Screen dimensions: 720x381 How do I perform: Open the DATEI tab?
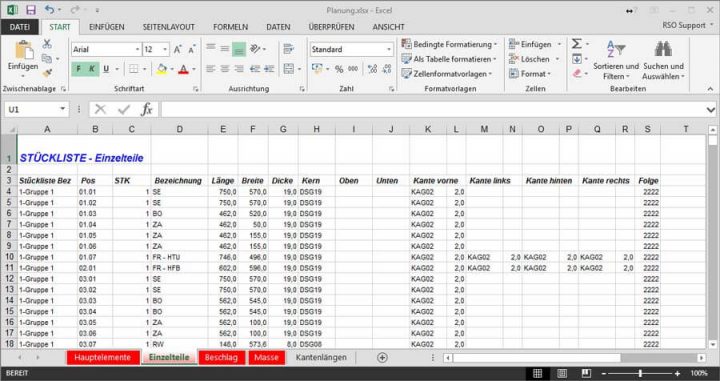click(20, 27)
